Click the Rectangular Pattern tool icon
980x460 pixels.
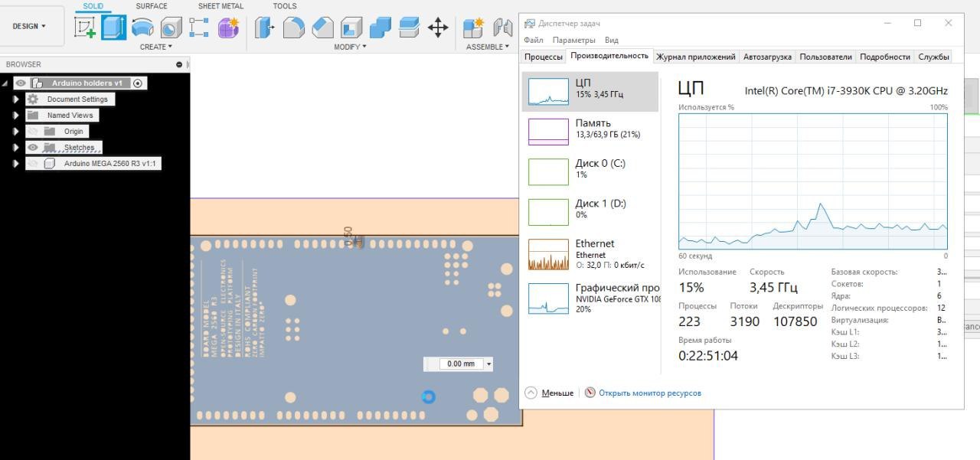point(199,28)
